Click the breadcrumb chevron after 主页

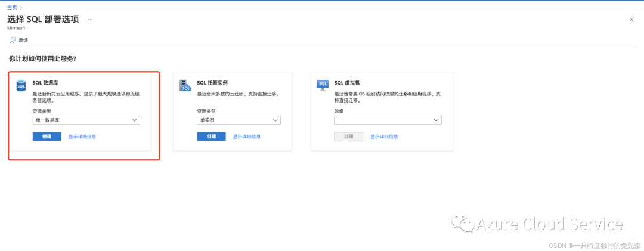(x=21, y=7)
